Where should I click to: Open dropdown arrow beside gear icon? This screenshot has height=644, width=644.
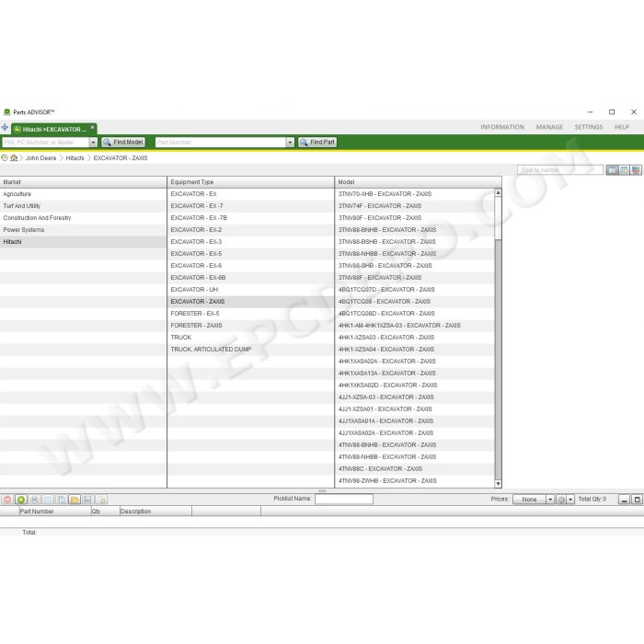coord(570,500)
